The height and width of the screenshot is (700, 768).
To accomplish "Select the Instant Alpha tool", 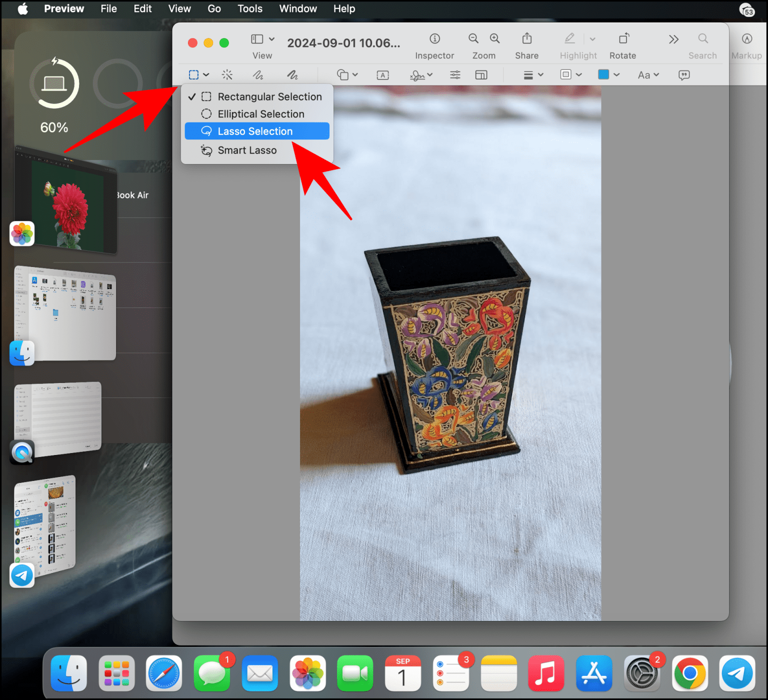I will pos(227,75).
